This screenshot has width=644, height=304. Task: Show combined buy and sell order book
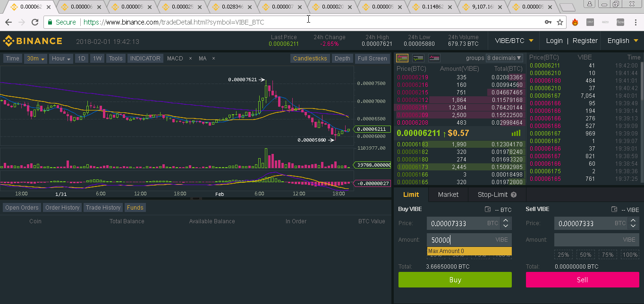402,58
